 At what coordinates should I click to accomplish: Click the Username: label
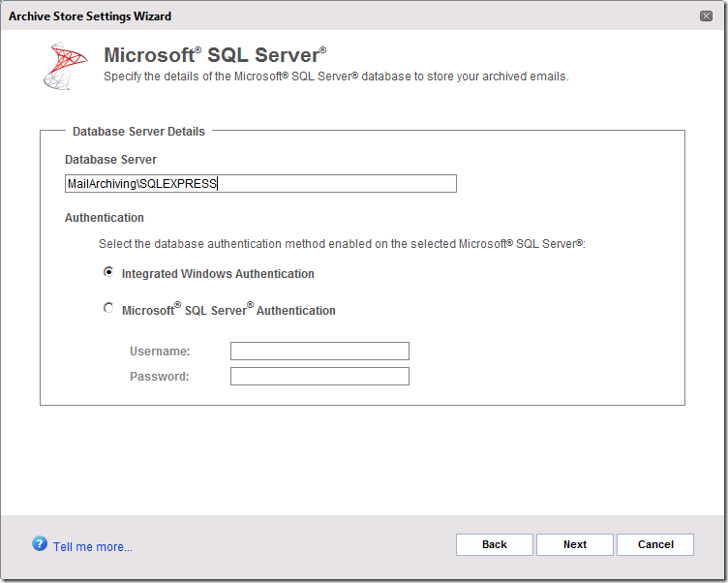pos(160,352)
